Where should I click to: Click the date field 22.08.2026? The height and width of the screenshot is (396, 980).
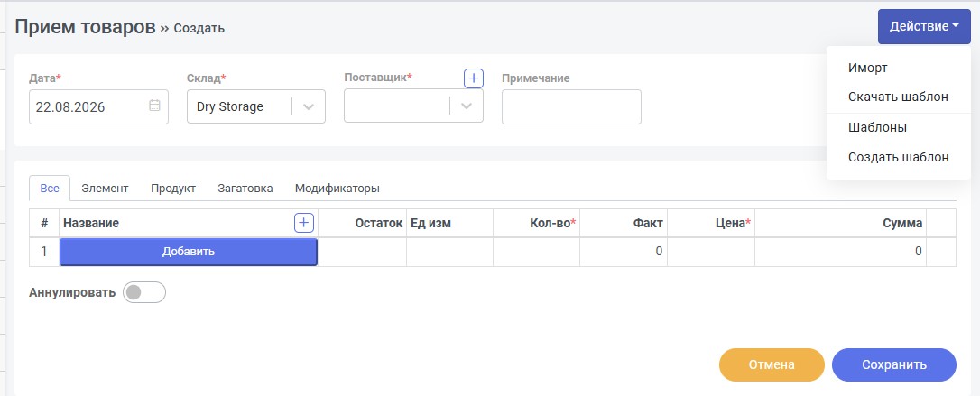click(x=98, y=106)
